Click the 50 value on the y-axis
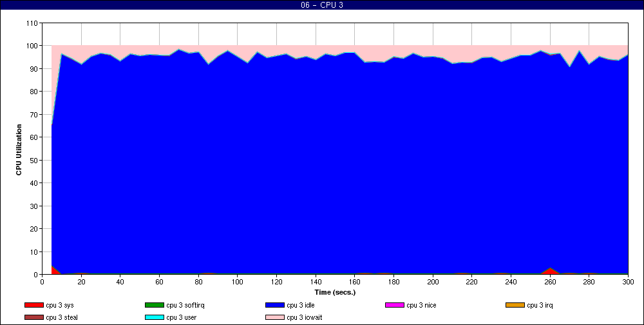Screen dimensions: 644x325 (34, 160)
